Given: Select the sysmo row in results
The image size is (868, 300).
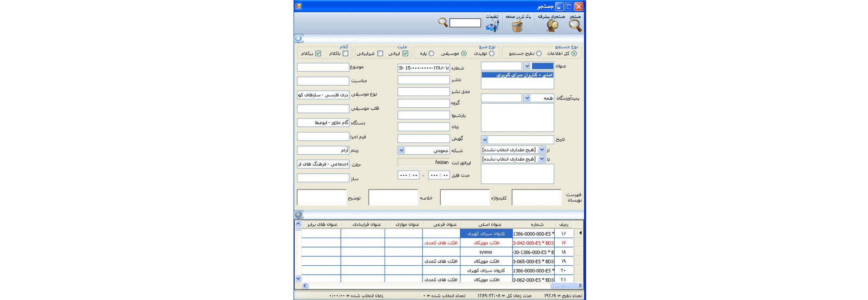Looking at the screenshot, I should pos(486,252).
